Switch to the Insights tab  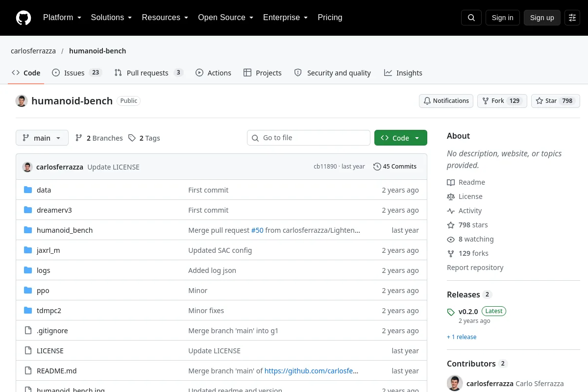(x=403, y=73)
